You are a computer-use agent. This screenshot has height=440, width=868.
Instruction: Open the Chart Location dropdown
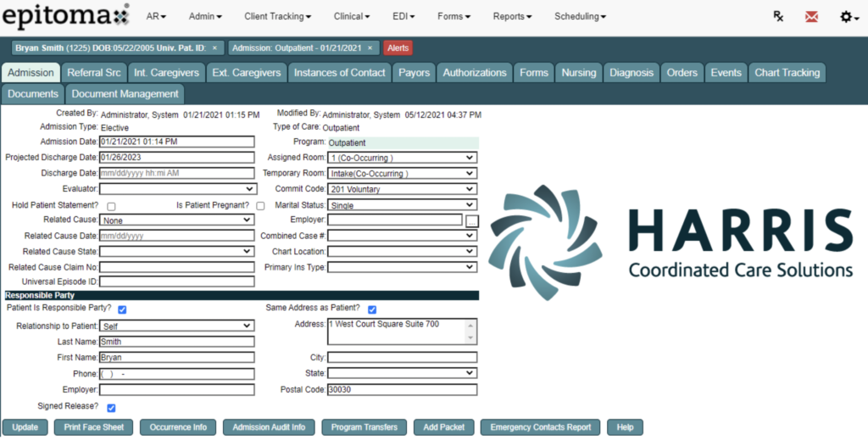point(403,251)
